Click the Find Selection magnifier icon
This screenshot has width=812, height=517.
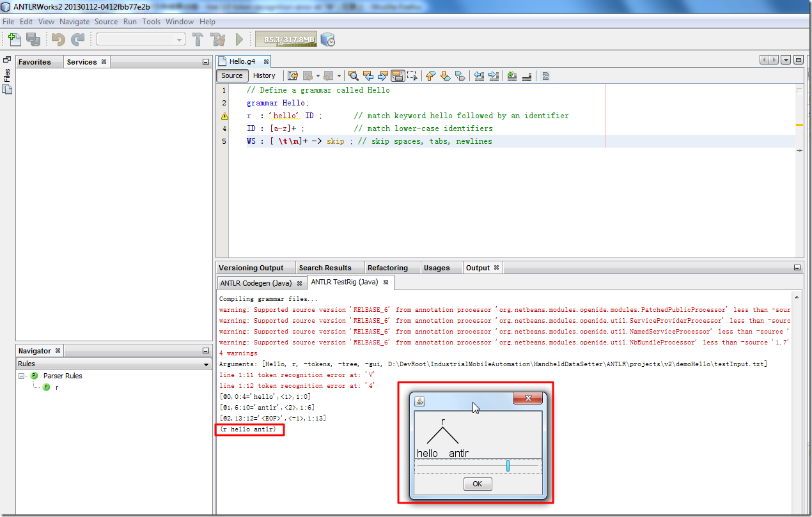[353, 75]
